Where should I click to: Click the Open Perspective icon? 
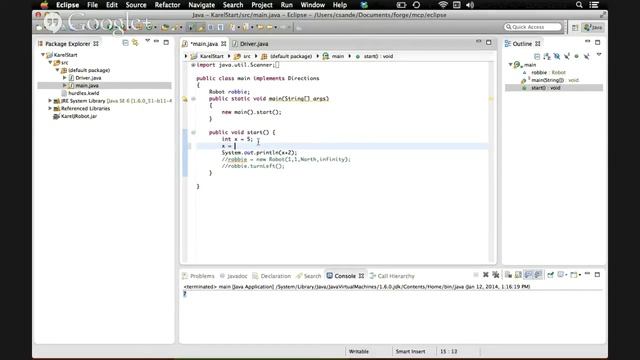[575, 27]
